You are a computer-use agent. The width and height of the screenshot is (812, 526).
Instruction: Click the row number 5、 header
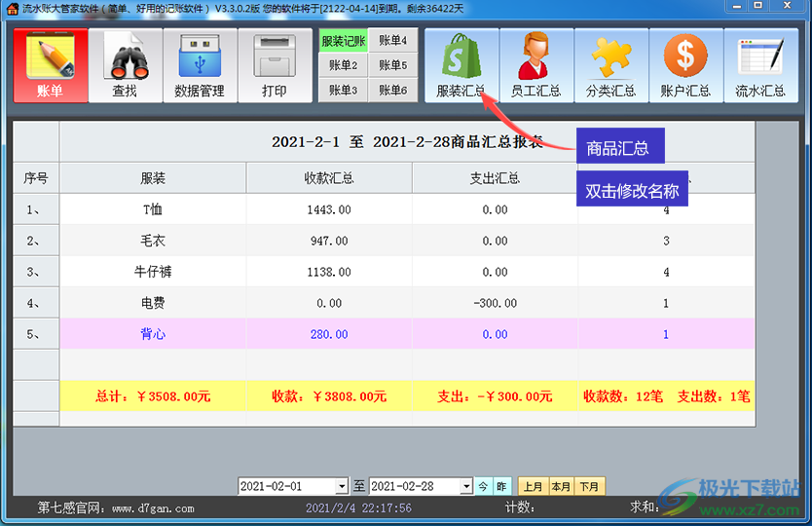pyautogui.click(x=36, y=334)
